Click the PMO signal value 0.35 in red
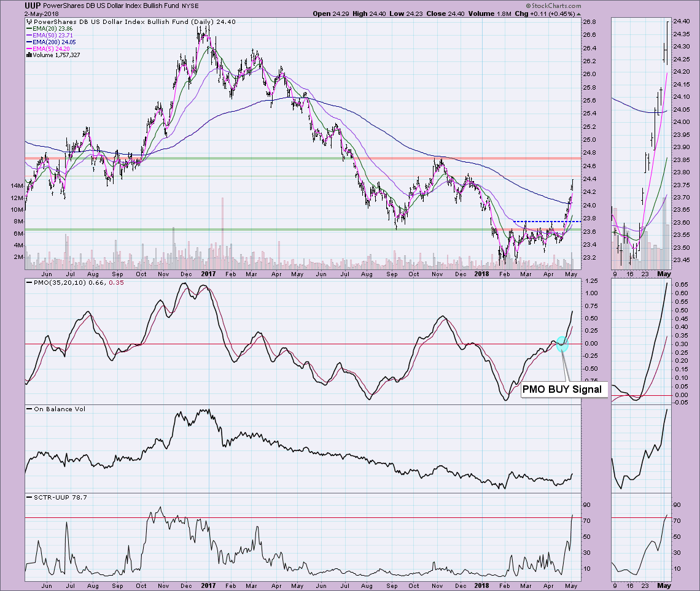 [x=117, y=283]
